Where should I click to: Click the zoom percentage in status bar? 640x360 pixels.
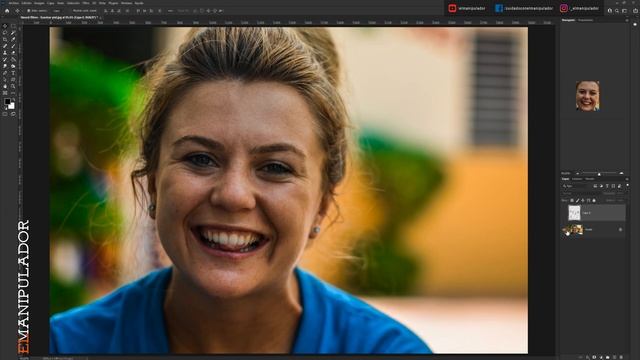tap(24, 358)
